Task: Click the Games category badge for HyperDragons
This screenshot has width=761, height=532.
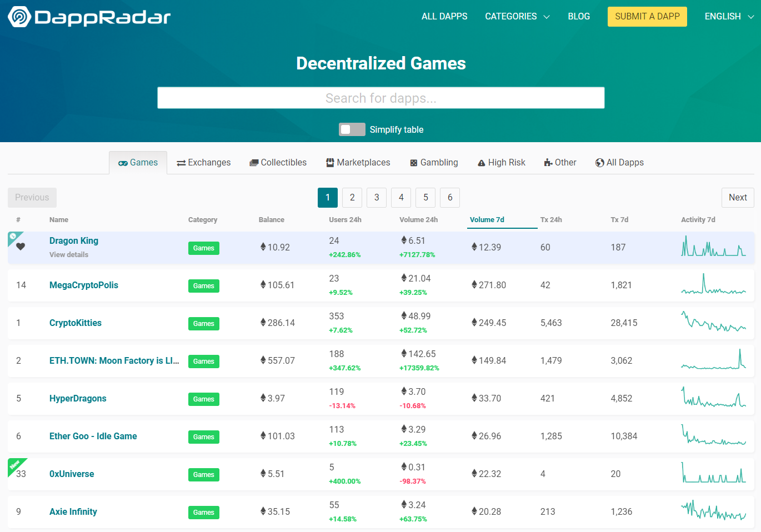Action: click(204, 399)
